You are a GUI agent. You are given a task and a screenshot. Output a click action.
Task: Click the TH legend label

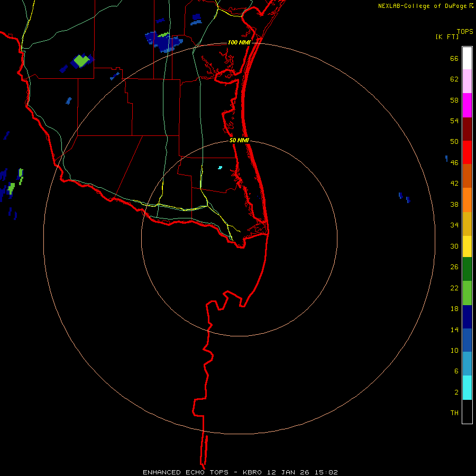[x=454, y=413]
